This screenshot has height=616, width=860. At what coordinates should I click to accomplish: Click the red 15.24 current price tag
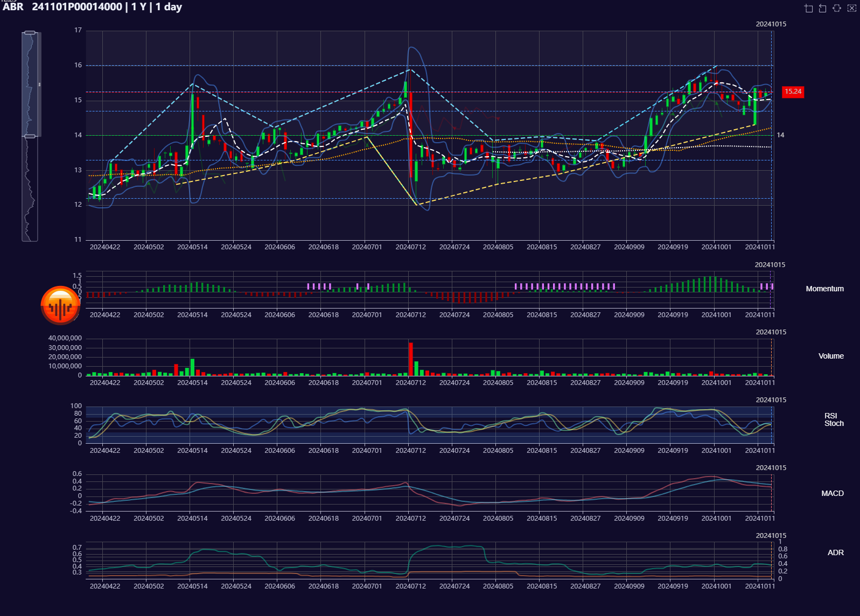pyautogui.click(x=793, y=92)
